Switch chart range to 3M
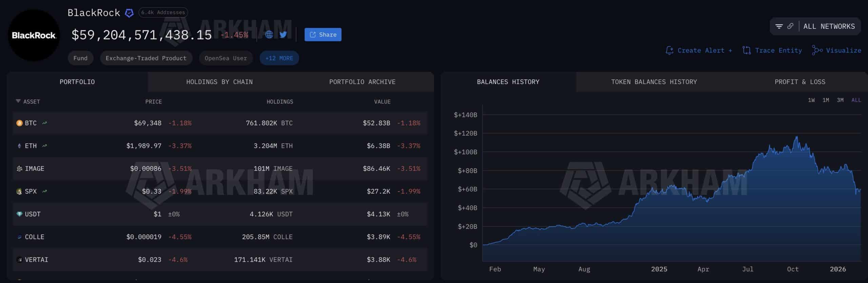 (840, 100)
